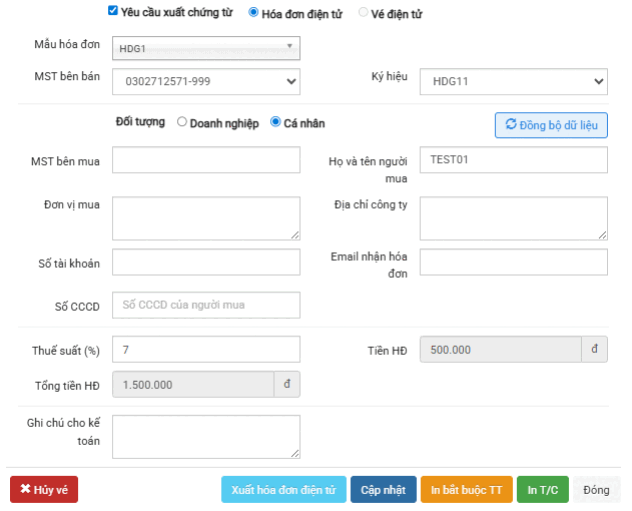Select Vé điện tử radio option
This screenshot has width=632, height=511.
click(x=363, y=13)
